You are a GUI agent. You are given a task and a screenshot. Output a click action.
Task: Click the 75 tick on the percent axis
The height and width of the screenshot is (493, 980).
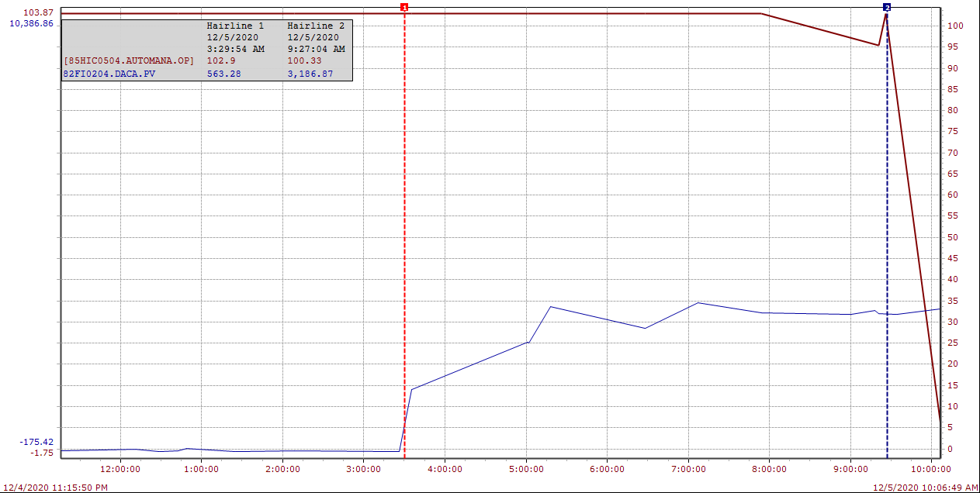pyautogui.click(x=953, y=132)
